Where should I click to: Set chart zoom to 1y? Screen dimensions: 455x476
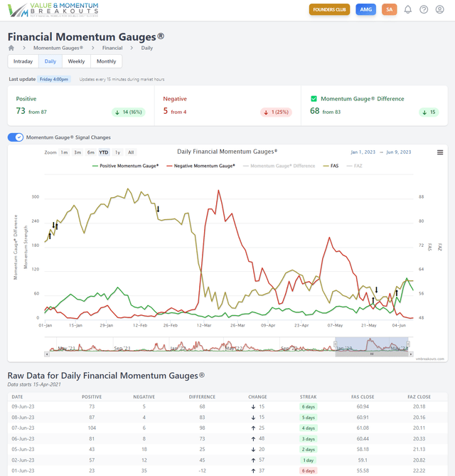pos(117,152)
